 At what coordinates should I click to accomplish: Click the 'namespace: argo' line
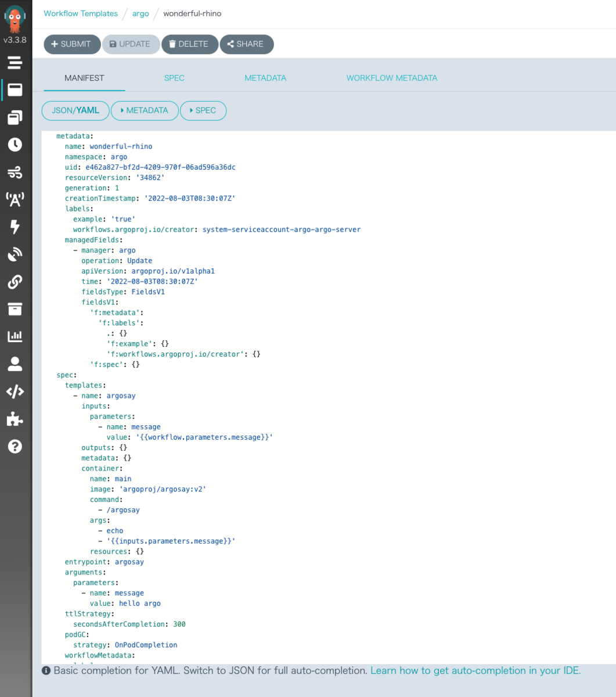coord(96,157)
